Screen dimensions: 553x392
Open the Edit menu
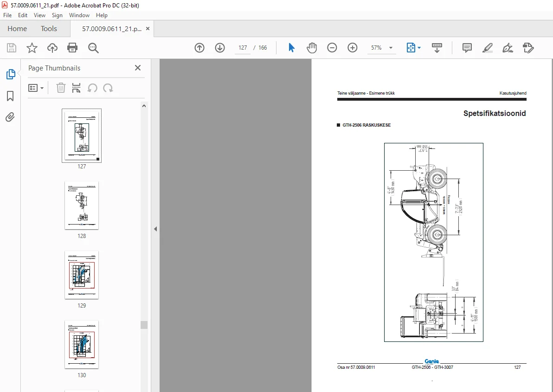[23, 15]
